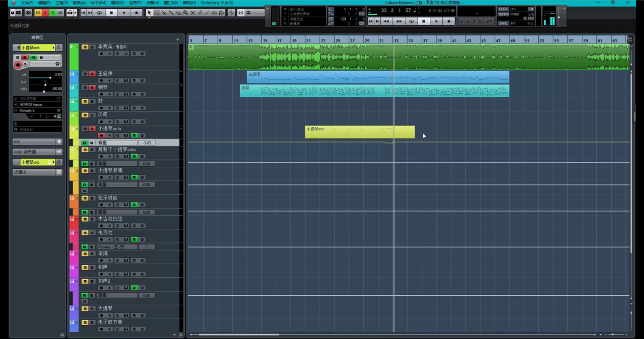The image size is (644, 339).
Task: Open automation parameter 音量 dropdown under 小提琴solo
Action: coord(117,143)
